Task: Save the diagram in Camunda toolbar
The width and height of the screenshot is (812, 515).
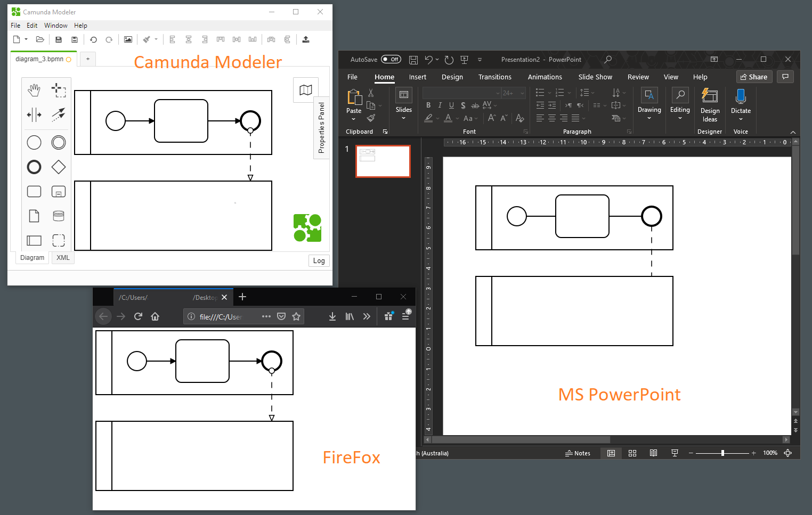Action: [59, 39]
